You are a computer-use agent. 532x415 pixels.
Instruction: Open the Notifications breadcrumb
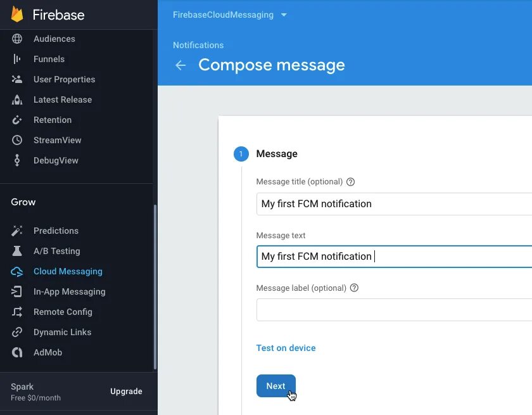click(198, 45)
